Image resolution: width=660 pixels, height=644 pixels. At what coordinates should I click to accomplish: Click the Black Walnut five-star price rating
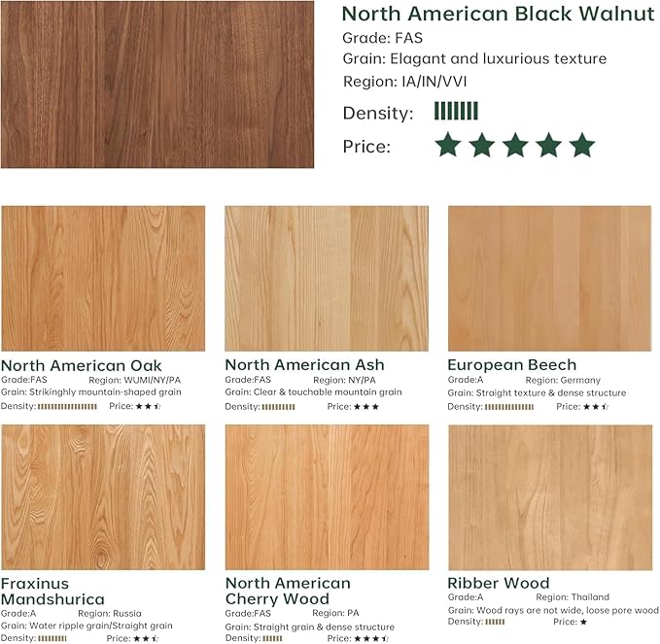(515, 145)
